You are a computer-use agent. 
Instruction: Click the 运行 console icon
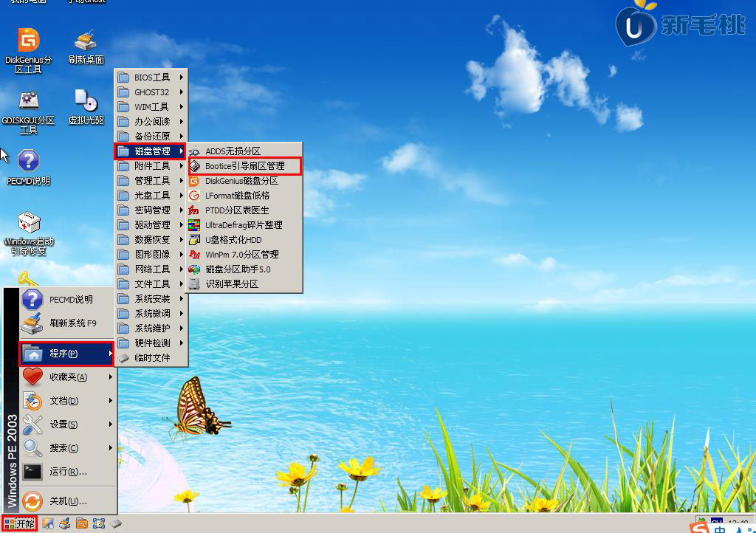(x=32, y=471)
